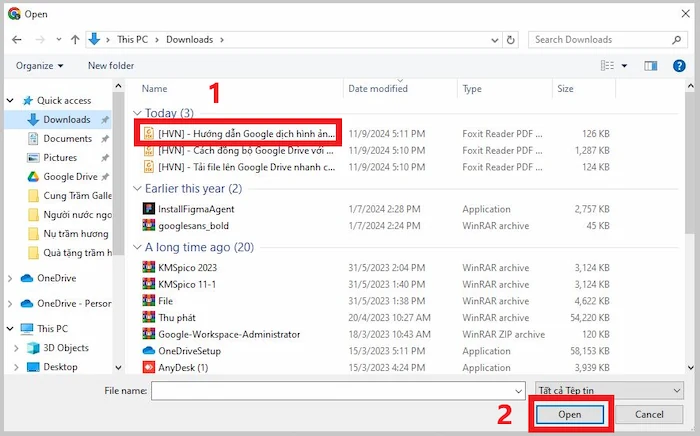Open the blue Help button
The image size is (700, 436).
click(x=679, y=66)
